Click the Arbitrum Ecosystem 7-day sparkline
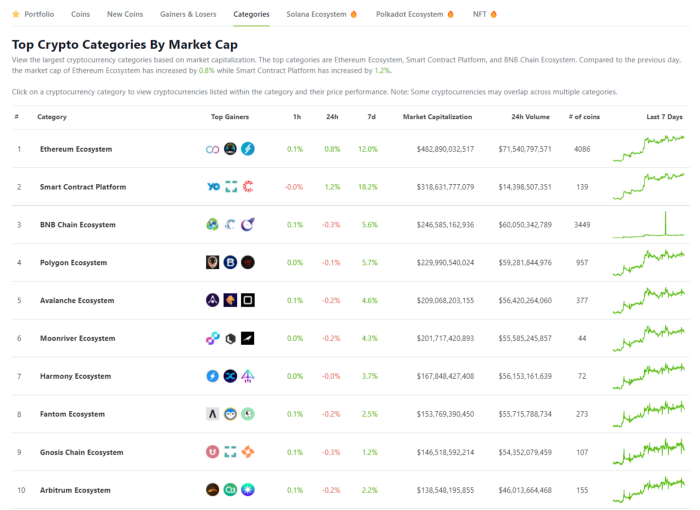This screenshot has height=510, width=700. pos(649,490)
